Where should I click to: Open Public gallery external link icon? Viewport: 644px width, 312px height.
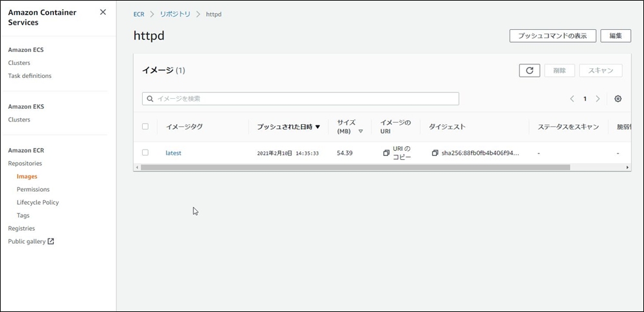tap(51, 241)
